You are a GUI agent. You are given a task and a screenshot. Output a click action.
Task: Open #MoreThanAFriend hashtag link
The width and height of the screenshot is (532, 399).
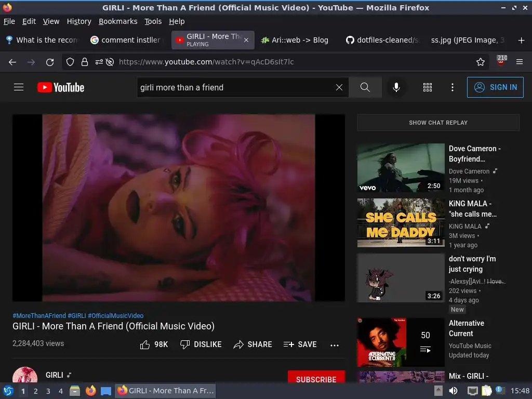point(39,315)
